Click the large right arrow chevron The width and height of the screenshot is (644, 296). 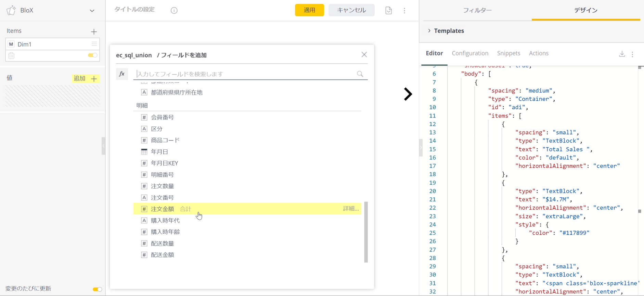[x=408, y=94]
